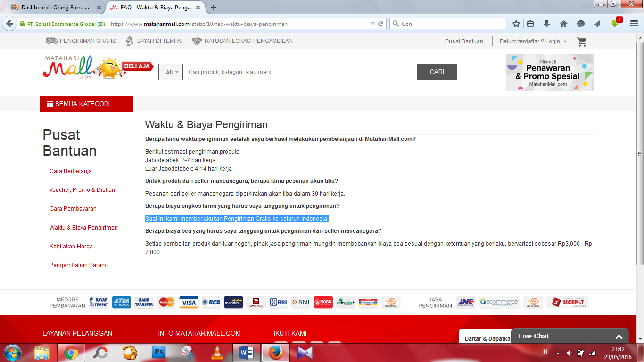
Task: Open the URL history dropdown arrow
Action: (x=372, y=24)
